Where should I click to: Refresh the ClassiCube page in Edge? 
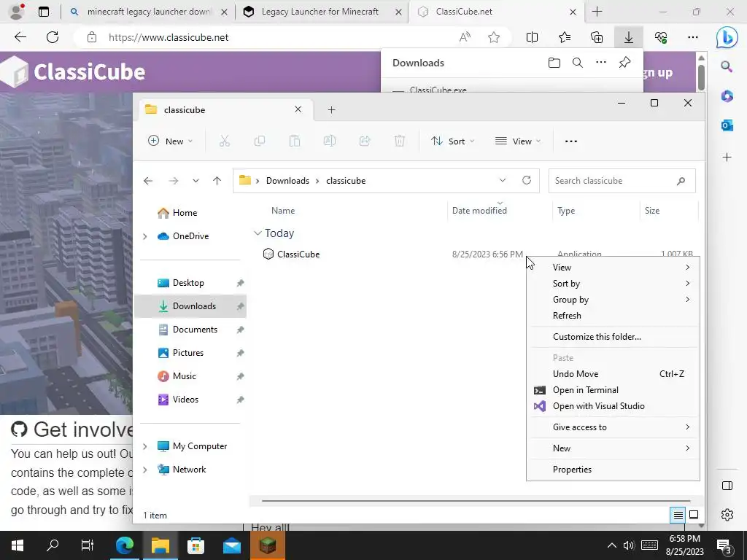click(53, 37)
